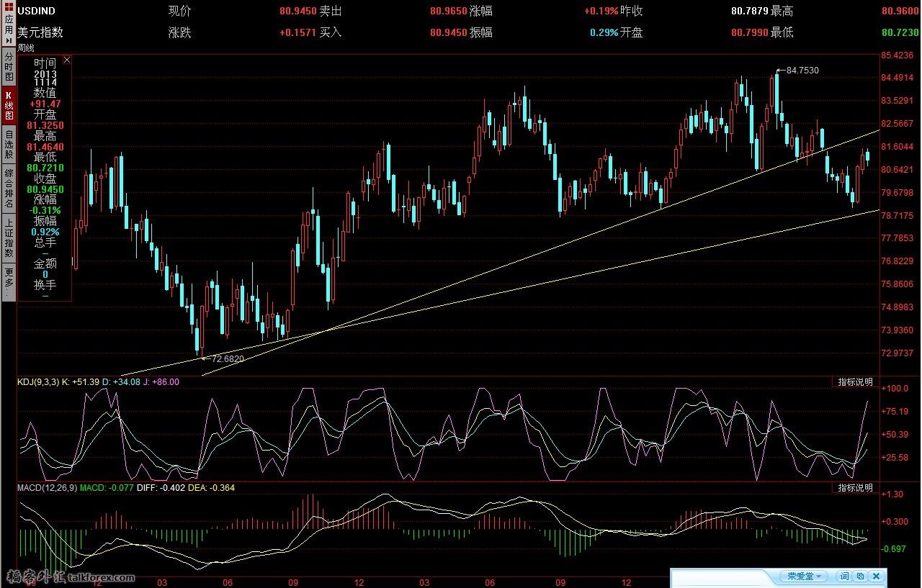
Task: Switch to 上证指数 index tab
Action: [x=9, y=238]
